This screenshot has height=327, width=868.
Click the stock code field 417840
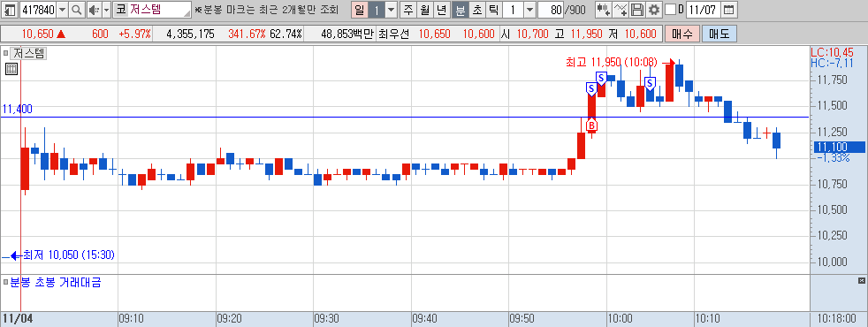tap(38, 10)
